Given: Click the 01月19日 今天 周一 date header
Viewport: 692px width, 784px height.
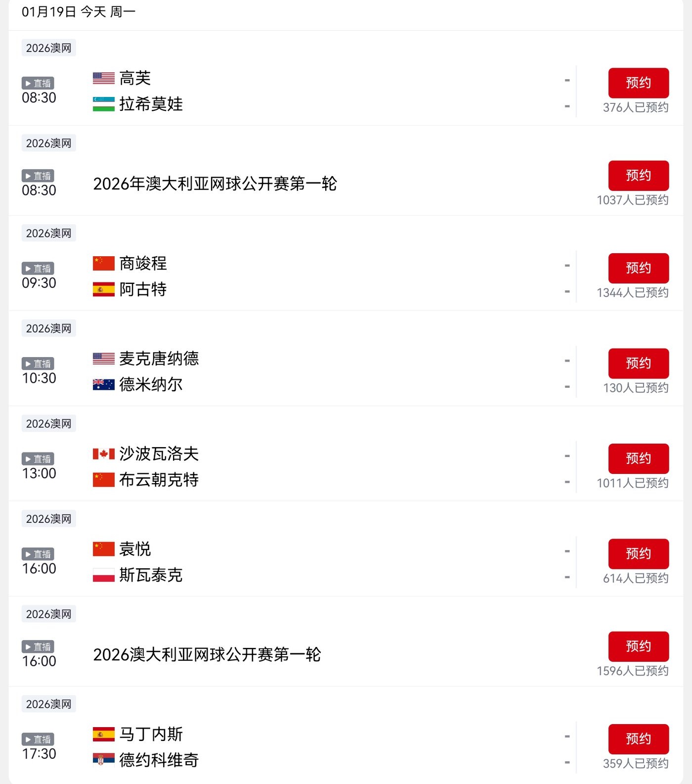Looking at the screenshot, I should [79, 12].
